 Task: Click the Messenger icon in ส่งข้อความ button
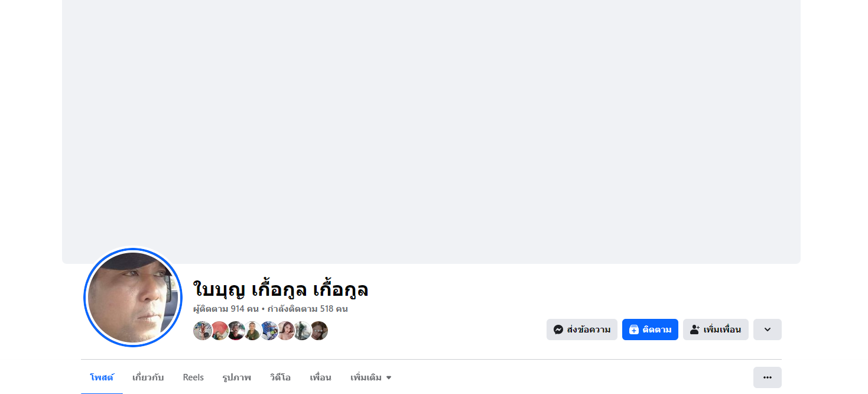point(558,330)
